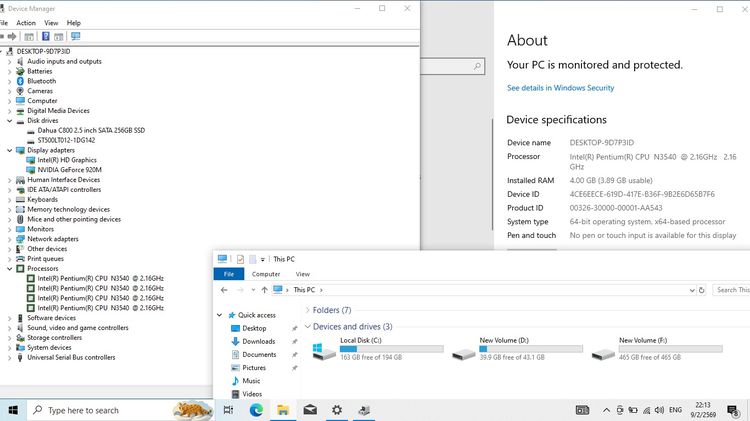This screenshot has height=421, width=750.
Task: Open the Mail app from the taskbar
Action: click(310, 410)
